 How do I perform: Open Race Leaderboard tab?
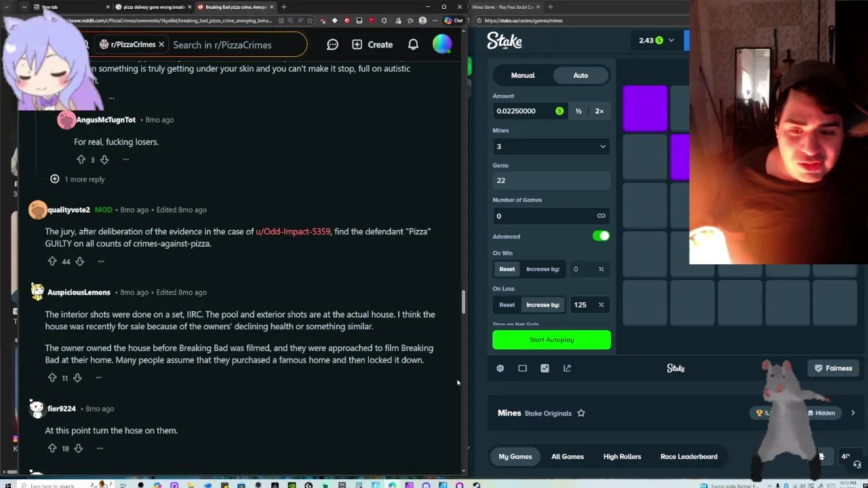pos(689,456)
